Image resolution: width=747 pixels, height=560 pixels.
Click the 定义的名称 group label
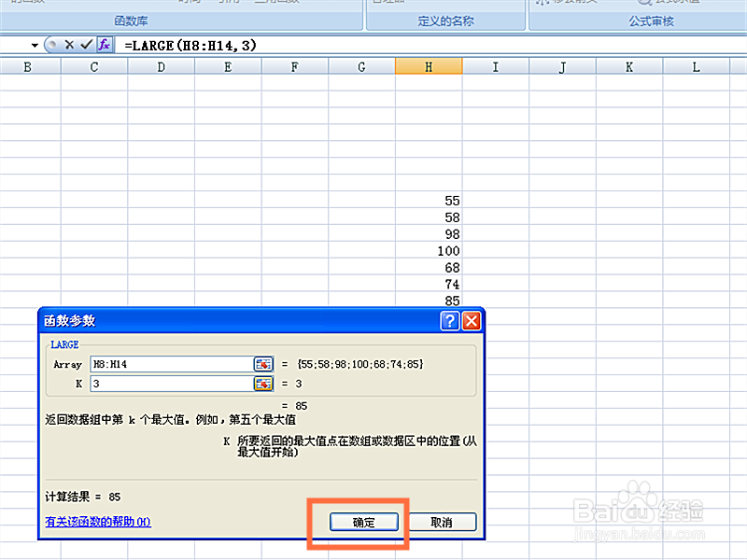point(444,20)
